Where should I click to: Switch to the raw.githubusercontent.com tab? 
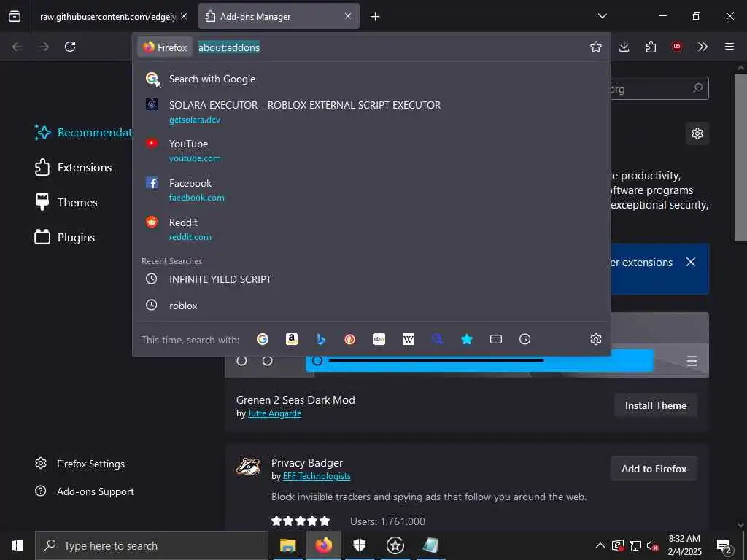[108, 16]
